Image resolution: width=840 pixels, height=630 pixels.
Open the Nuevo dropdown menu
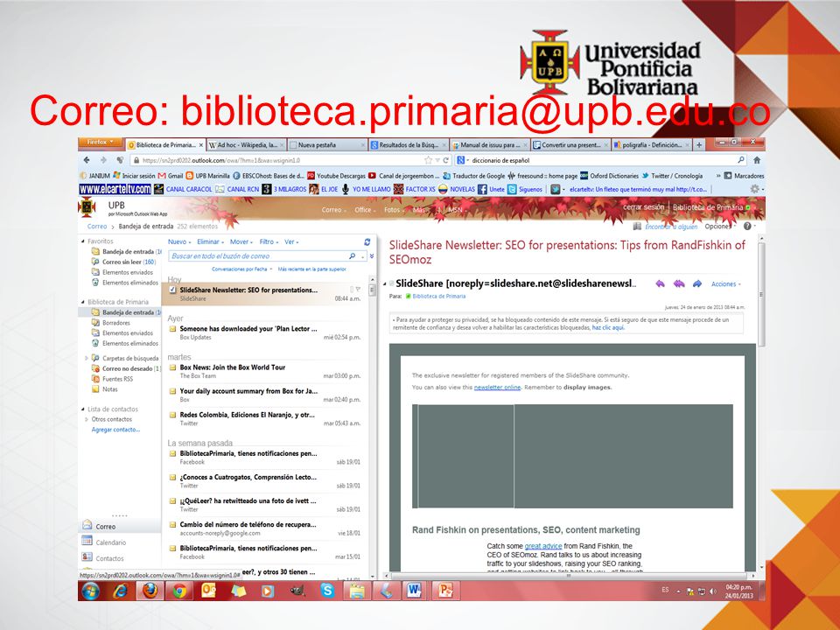tap(179, 242)
